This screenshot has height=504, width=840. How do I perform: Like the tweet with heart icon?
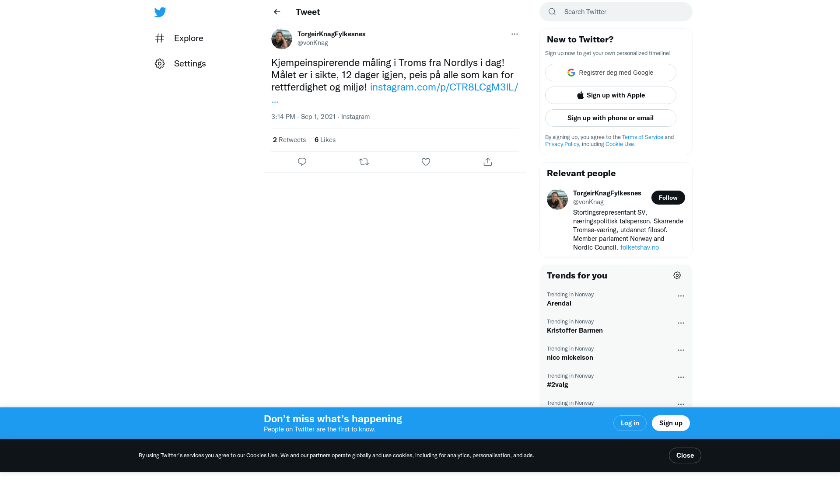(x=426, y=162)
